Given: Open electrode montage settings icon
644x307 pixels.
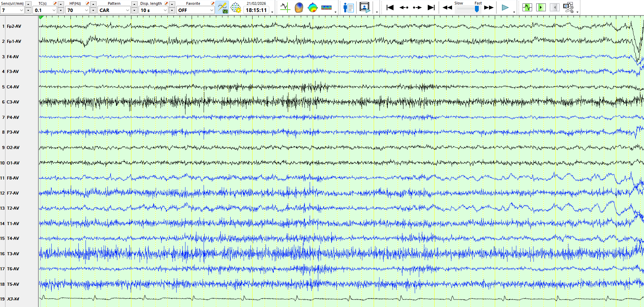Looking at the screenshot, I should [236, 8].
